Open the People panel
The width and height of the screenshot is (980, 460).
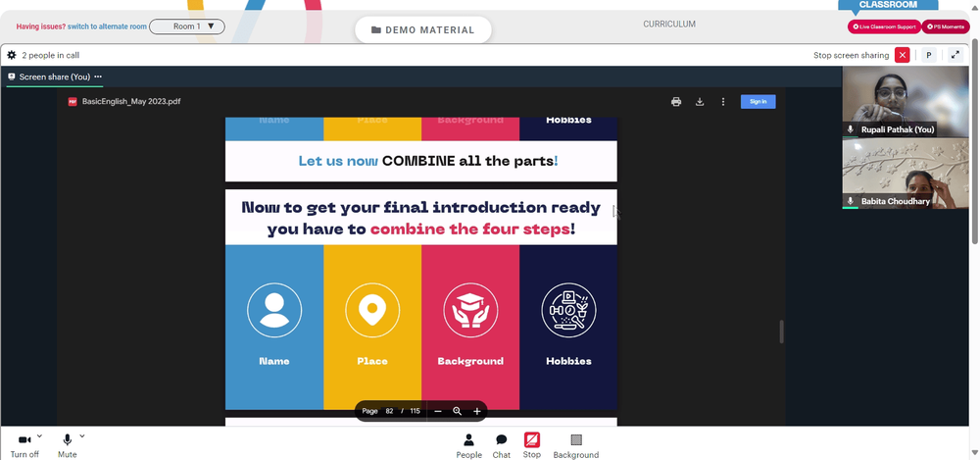tap(468, 447)
